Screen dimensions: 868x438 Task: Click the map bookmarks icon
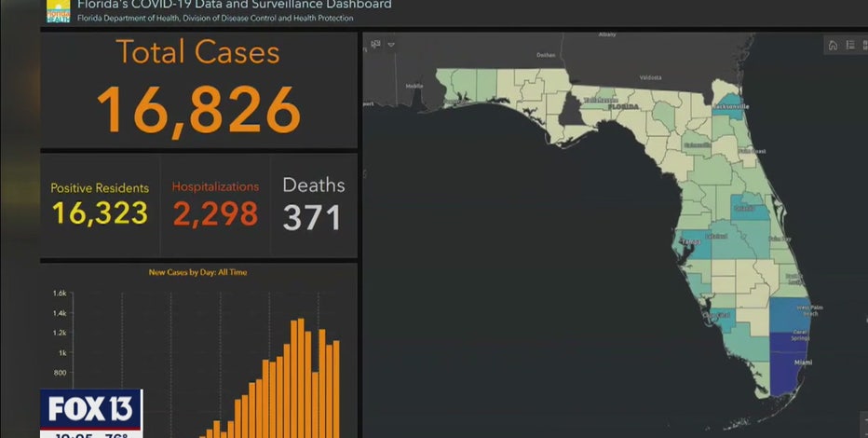coord(375,44)
